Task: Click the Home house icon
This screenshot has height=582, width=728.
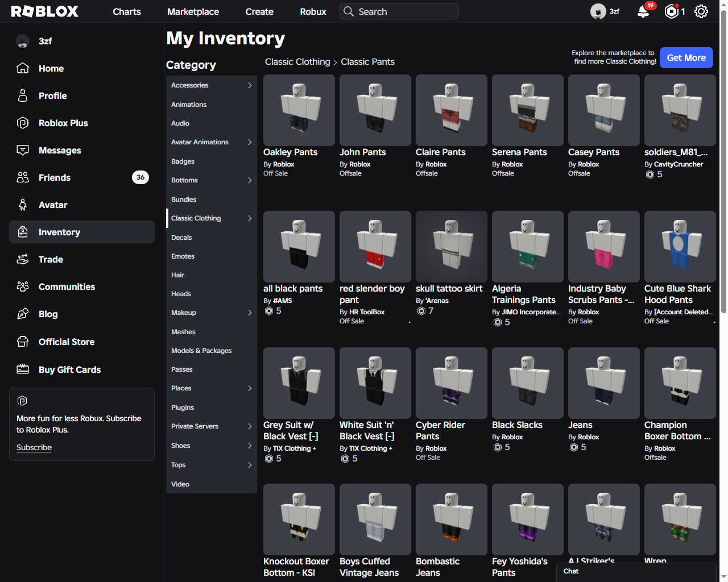Action: click(x=23, y=68)
